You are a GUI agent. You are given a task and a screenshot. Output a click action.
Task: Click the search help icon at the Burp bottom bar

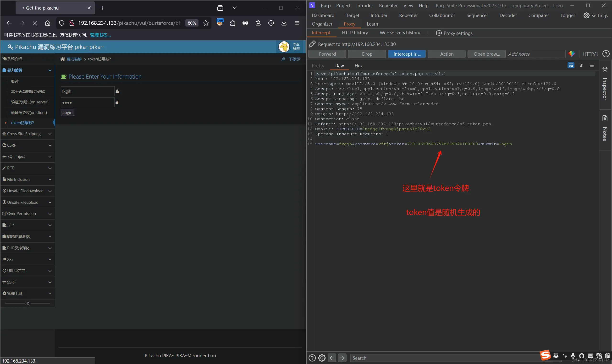[312, 358]
